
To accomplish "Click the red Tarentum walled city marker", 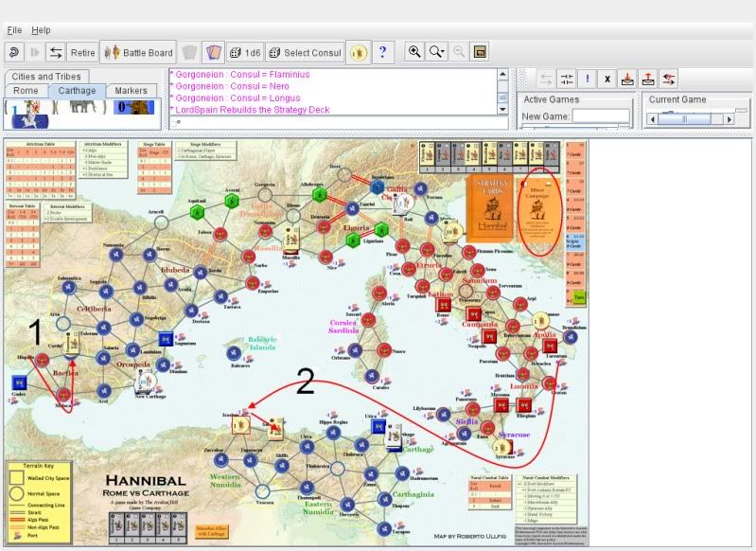I will point(550,346).
